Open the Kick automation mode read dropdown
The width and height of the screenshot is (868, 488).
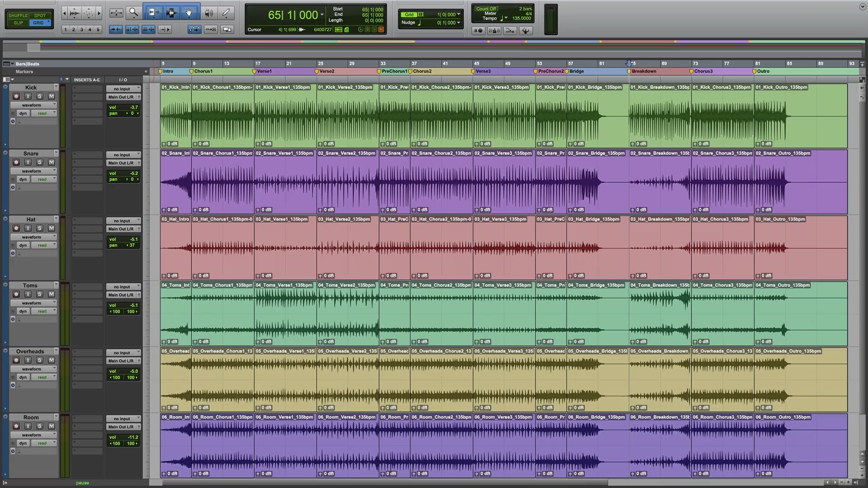[44, 113]
